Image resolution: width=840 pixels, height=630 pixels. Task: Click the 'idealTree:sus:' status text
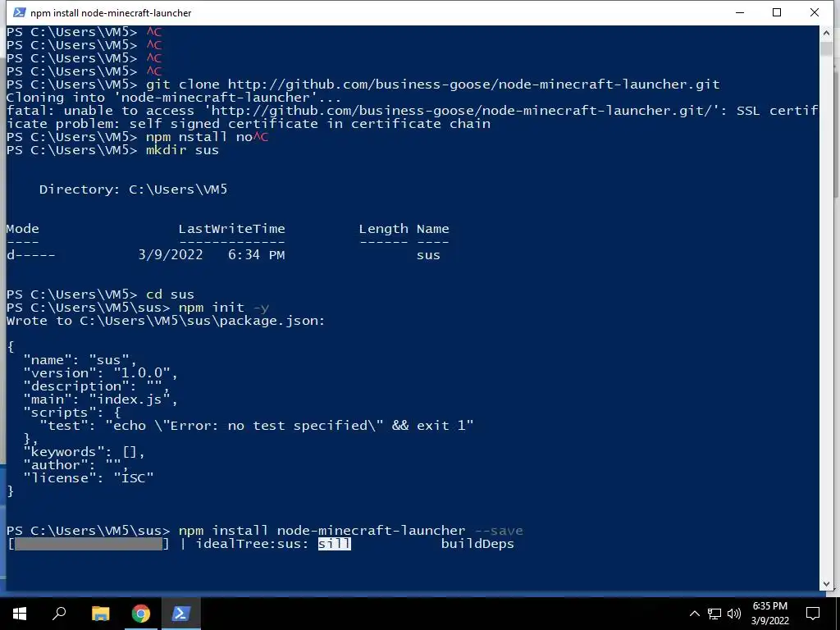point(253,544)
